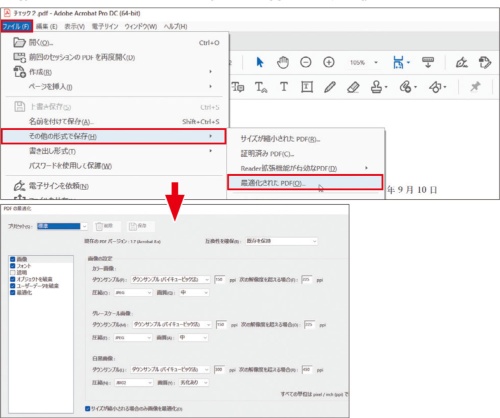Image resolution: width=500 pixels, height=418 pixels.
Task: Open the 互換性を確保 compatibility dropdown
Action: [x=281, y=241]
